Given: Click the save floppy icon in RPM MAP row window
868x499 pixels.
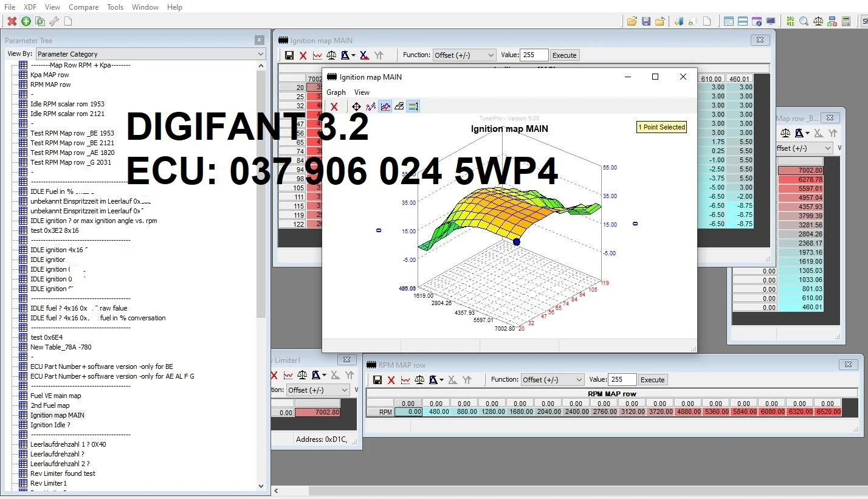Looking at the screenshot, I should 377,380.
